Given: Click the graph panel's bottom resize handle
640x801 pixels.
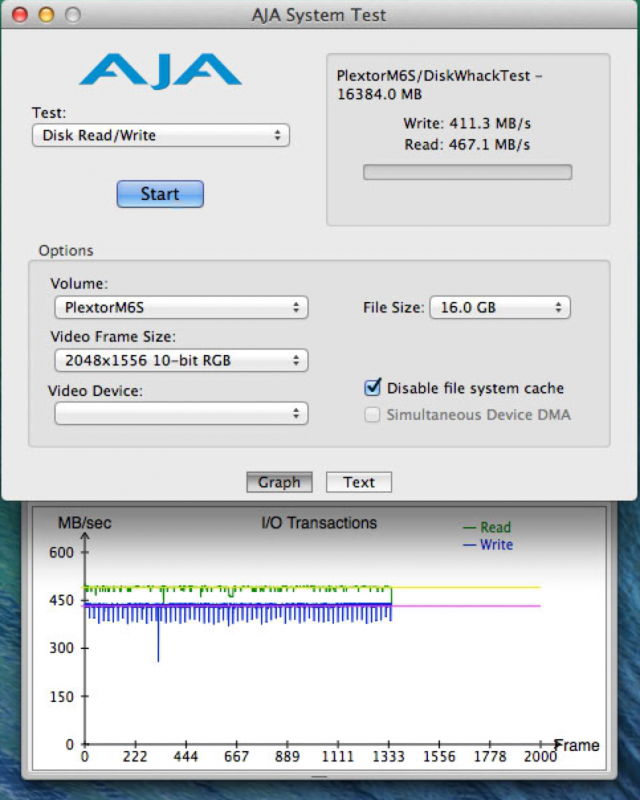Looking at the screenshot, I should click(x=319, y=777).
